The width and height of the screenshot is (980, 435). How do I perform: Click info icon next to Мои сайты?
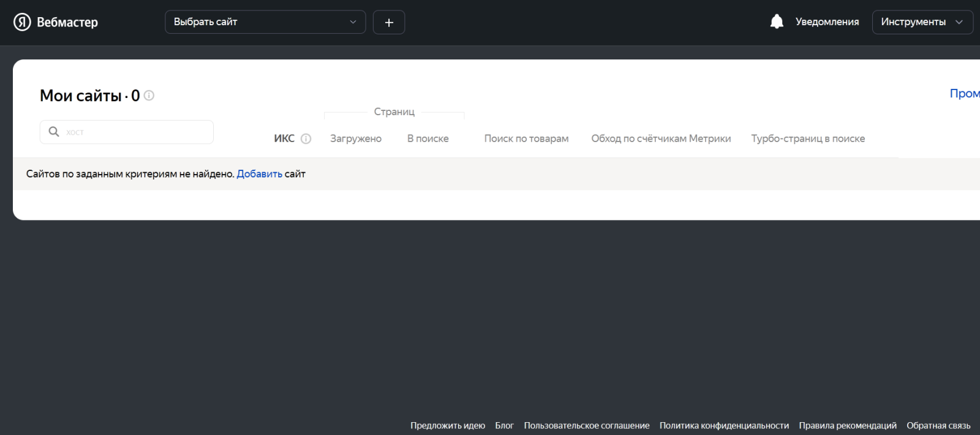click(149, 96)
